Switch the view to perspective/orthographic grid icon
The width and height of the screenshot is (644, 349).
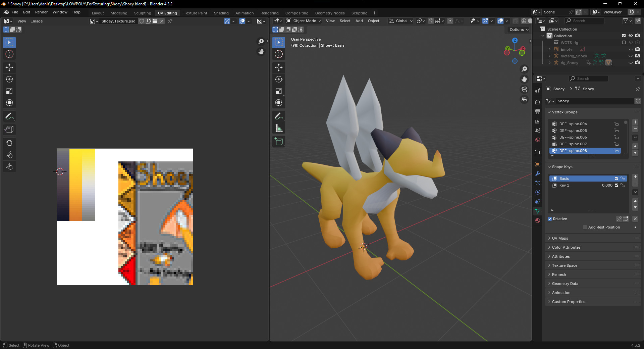(524, 99)
